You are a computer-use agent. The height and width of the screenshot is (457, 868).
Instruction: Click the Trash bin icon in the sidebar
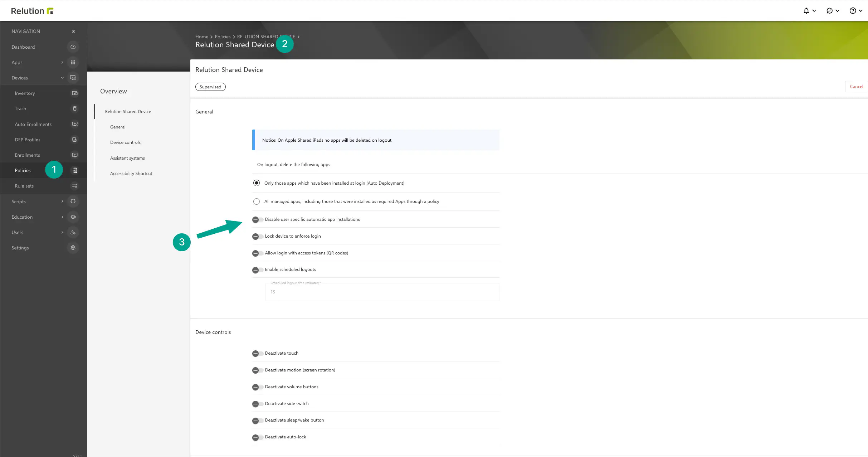click(75, 109)
